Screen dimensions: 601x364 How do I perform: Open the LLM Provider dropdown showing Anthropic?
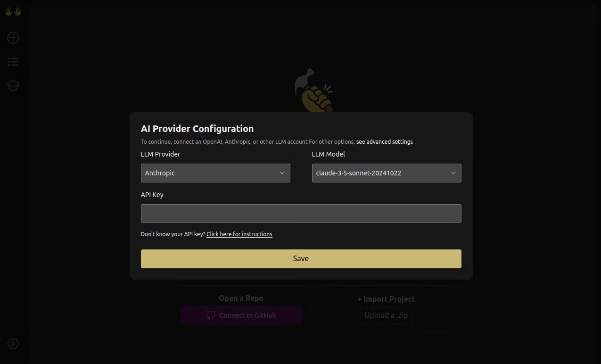coord(215,173)
